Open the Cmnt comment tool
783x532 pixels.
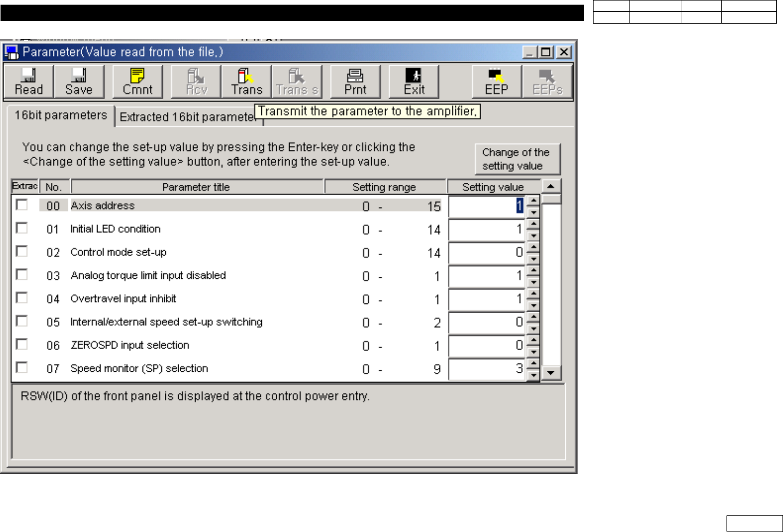tap(138, 81)
